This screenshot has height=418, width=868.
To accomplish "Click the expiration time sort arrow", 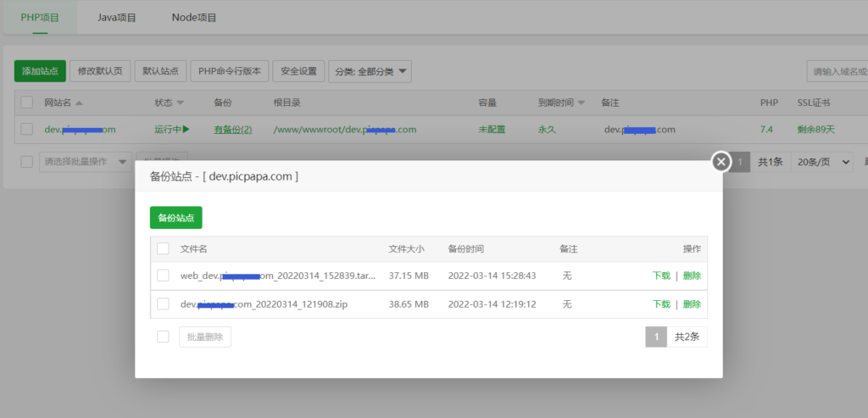I will 581,103.
